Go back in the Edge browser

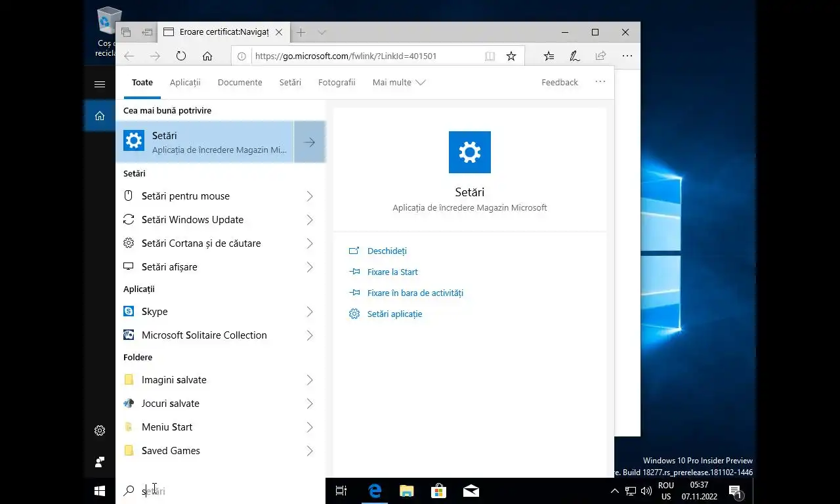click(129, 56)
